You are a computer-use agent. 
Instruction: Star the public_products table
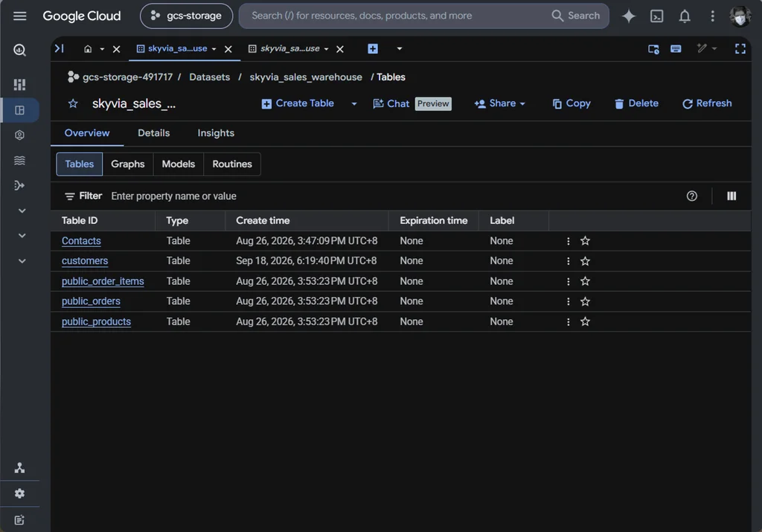pyautogui.click(x=585, y=321)
